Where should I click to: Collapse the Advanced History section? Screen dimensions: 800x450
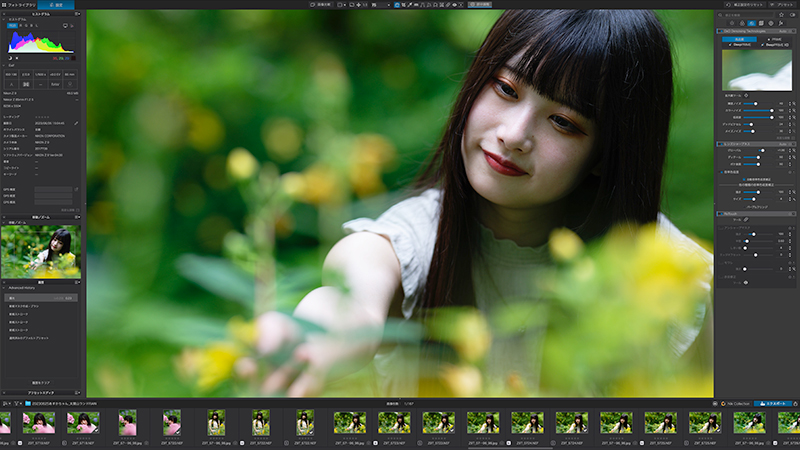(4, 288)
